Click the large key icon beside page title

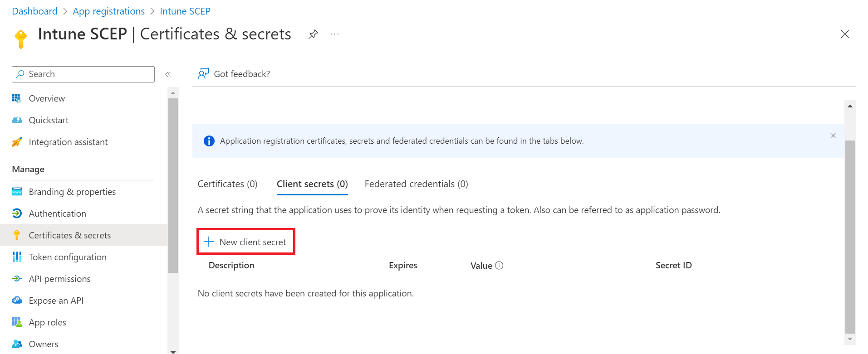[21, 39]
